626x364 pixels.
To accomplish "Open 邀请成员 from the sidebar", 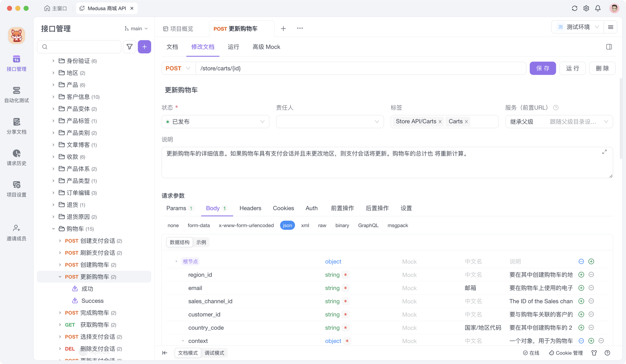I will point(16,232).
